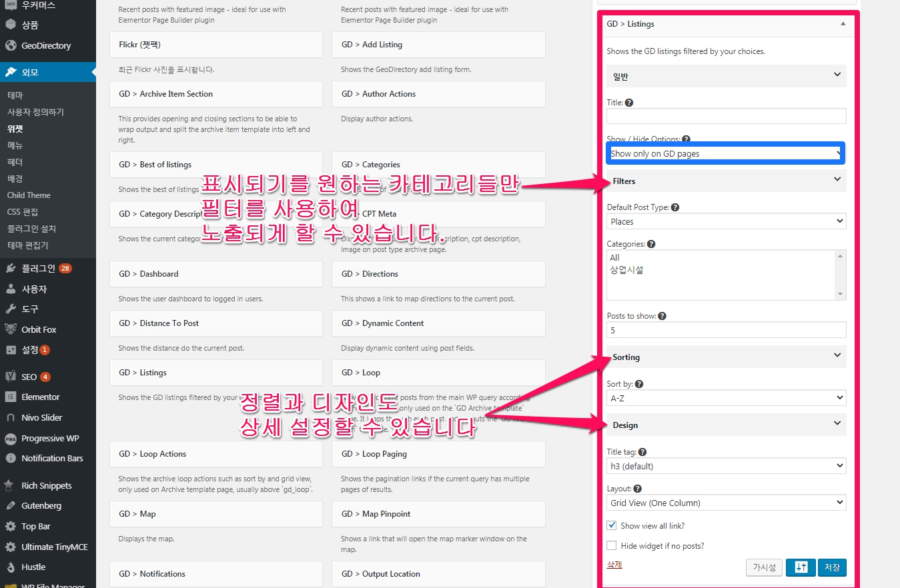
Task: Click the 저장 save button
Action: [x=832, y=567]
